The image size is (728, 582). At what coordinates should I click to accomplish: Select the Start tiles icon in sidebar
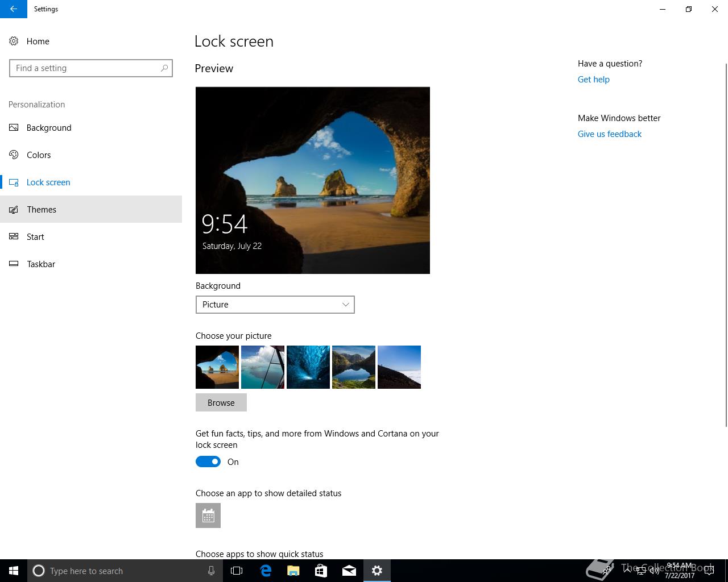[x=14, y=236]
